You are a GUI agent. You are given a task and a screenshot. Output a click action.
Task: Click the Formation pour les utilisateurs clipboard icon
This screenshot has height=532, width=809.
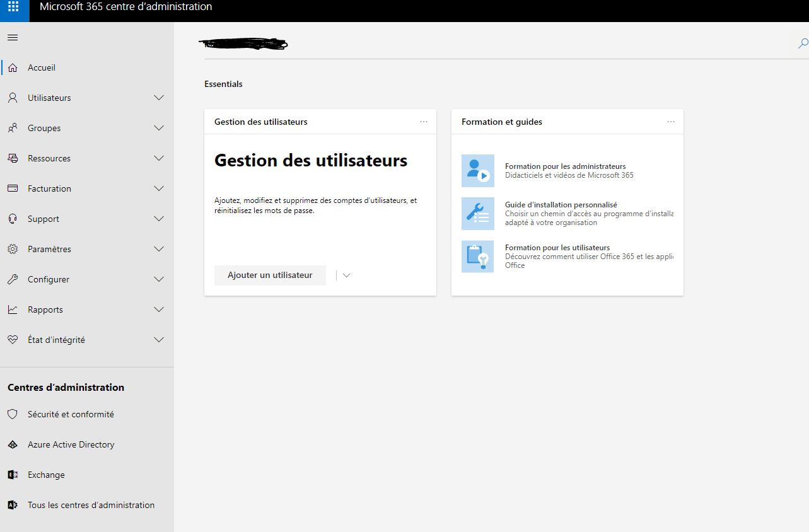477,257
